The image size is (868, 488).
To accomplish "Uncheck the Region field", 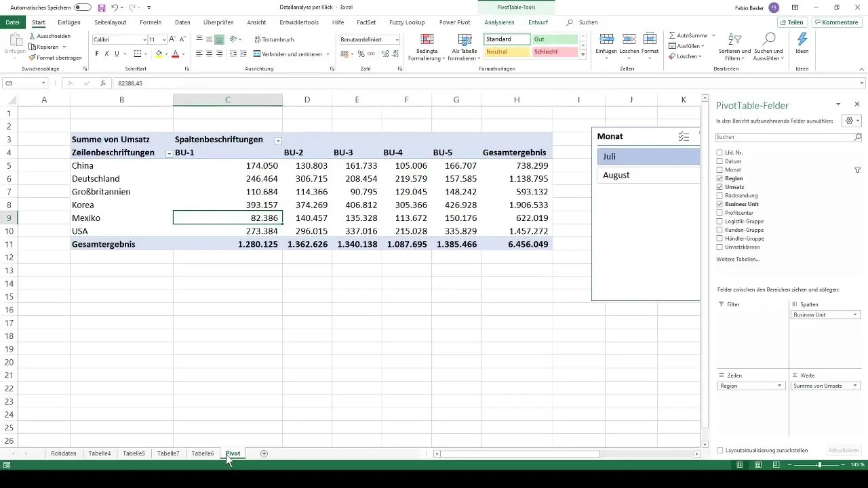I will [719, 178].
